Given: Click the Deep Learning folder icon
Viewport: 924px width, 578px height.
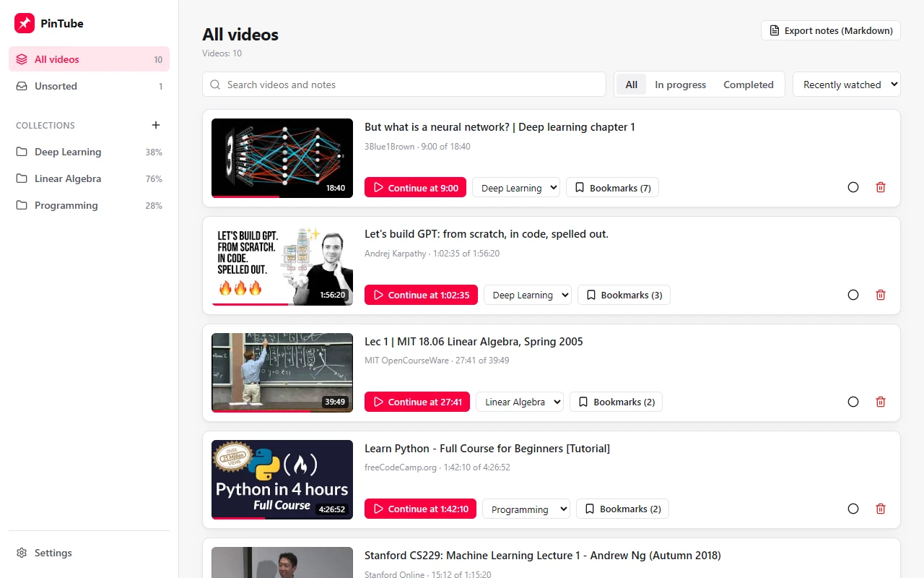Looking at the screenshot, I should [x=22, y=152].
